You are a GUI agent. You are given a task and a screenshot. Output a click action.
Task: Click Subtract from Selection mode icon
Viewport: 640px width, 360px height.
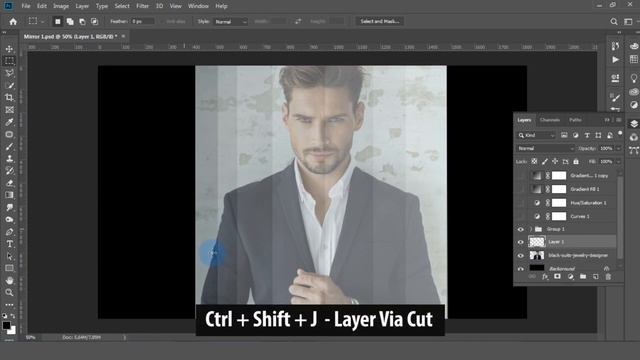(82, 21)
